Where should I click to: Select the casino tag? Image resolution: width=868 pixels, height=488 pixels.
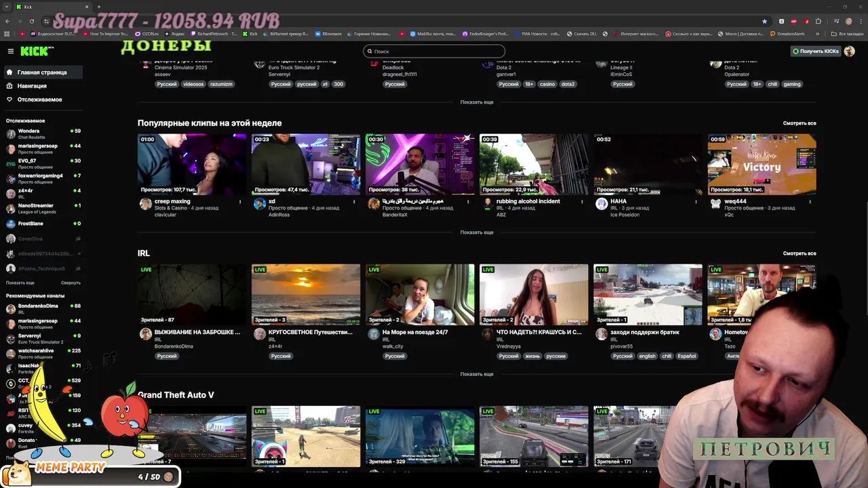pos(547,84)
